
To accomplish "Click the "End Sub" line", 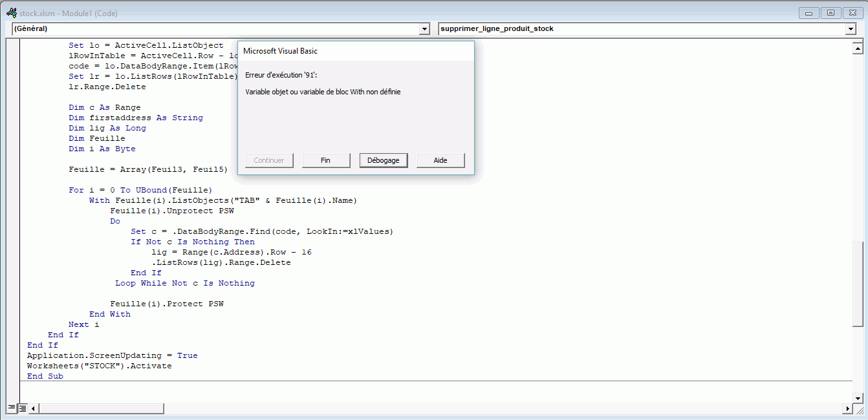I will click(45, 376).
